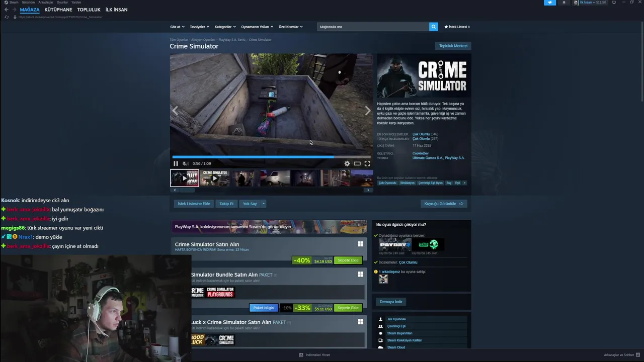This screenshot has height=362, width=644.
Task: Open the Yardım menu
Action: pos(76,3)
